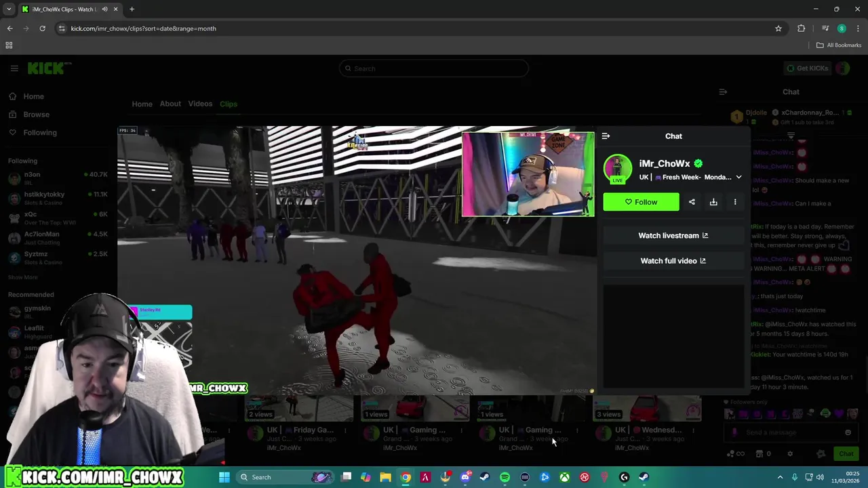Open the three-dot more options menu
Image resolution: width=868 pixels, height=488 pixels.
click(735, 202)
